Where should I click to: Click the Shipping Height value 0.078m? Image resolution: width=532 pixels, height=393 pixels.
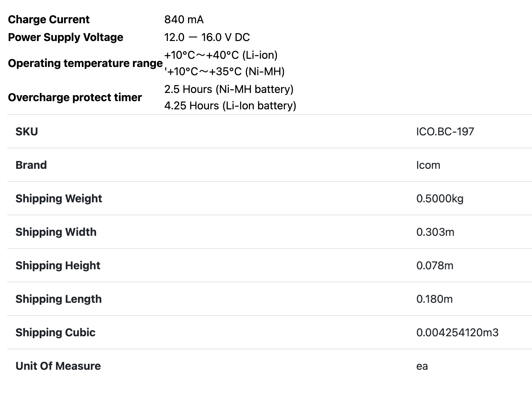pyautogui.click(x=435, y=266)
